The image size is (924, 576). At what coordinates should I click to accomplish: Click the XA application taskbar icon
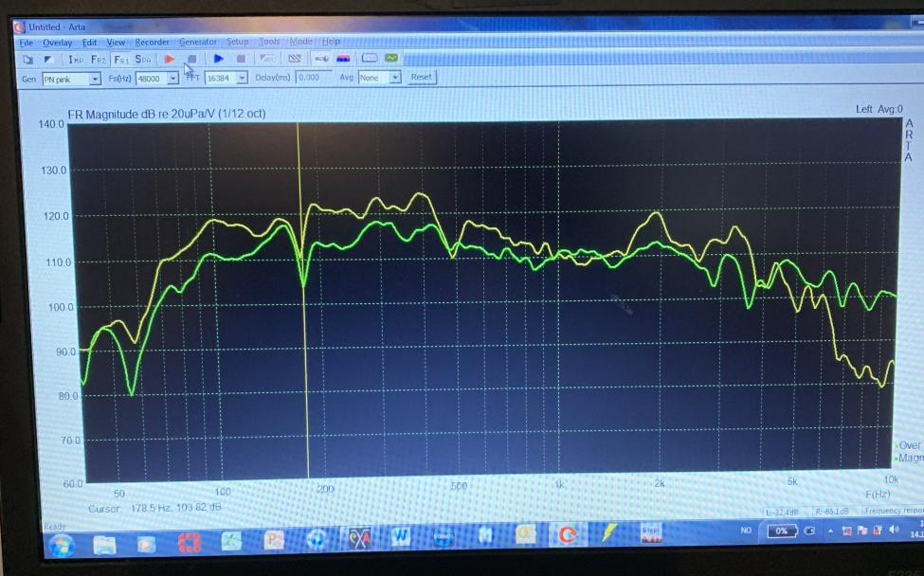click(359, 538)
